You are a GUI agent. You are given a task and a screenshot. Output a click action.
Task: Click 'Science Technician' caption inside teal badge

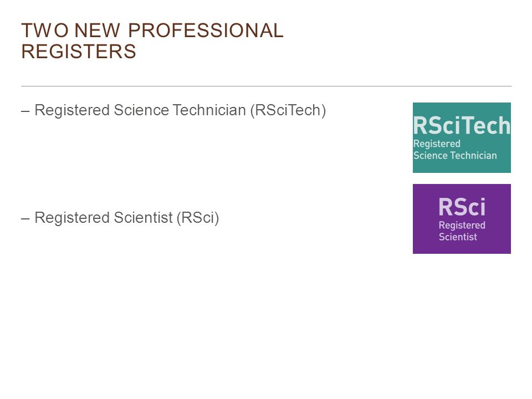(x=455, y=155)
